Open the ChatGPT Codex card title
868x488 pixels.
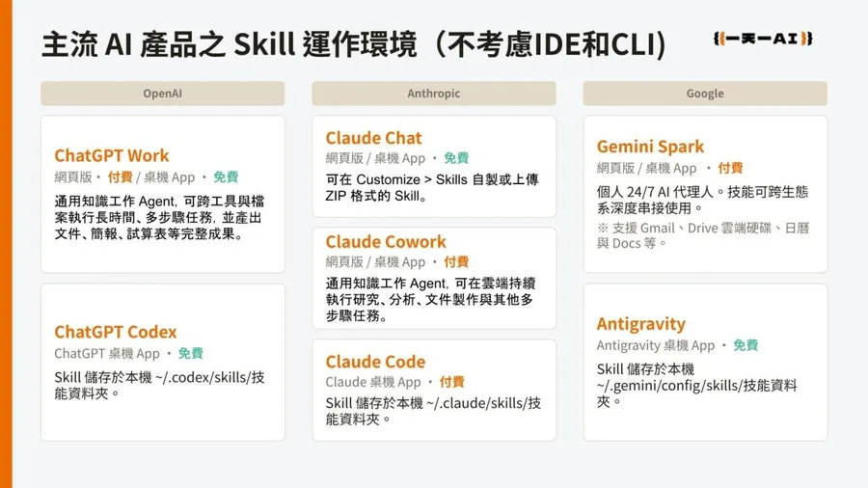(115, 332)
